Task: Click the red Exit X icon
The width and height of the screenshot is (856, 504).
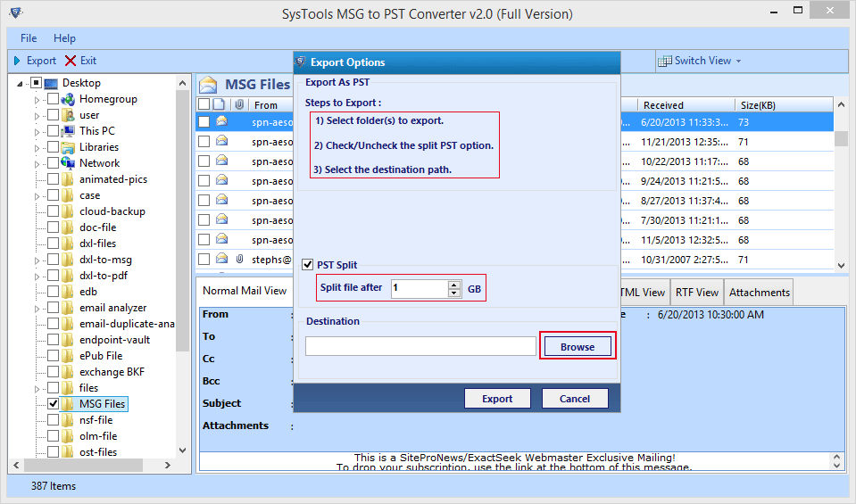Action: click(70, 61)
